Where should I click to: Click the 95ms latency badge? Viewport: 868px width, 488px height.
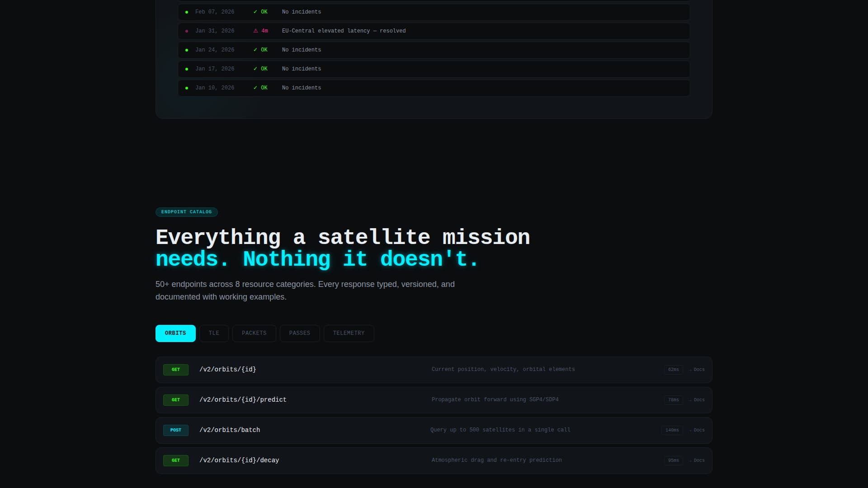pos(673,460)
